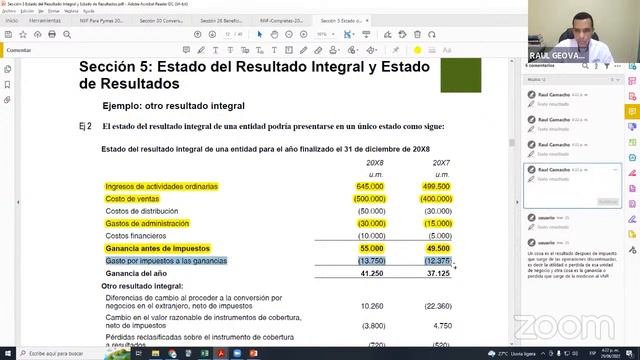Select the underline text tool
This screenshot has width=640, height=360.
point(216,50)
